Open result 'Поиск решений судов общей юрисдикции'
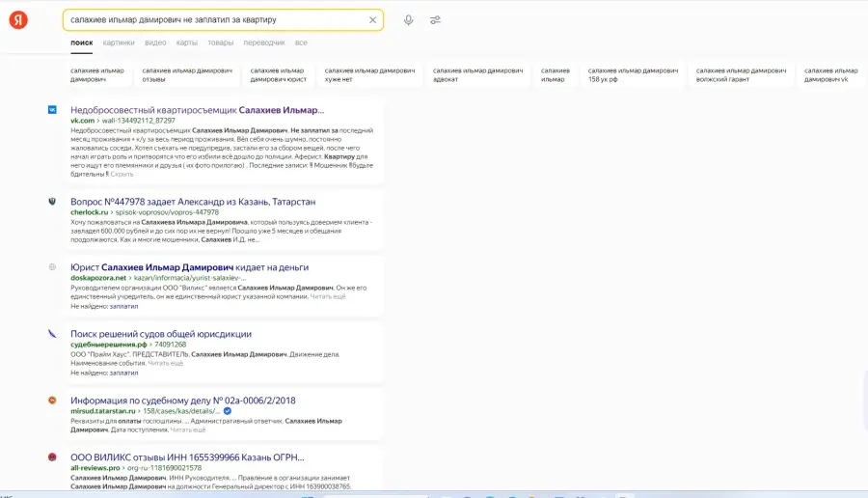868x498 pixels. coord(161,334)
